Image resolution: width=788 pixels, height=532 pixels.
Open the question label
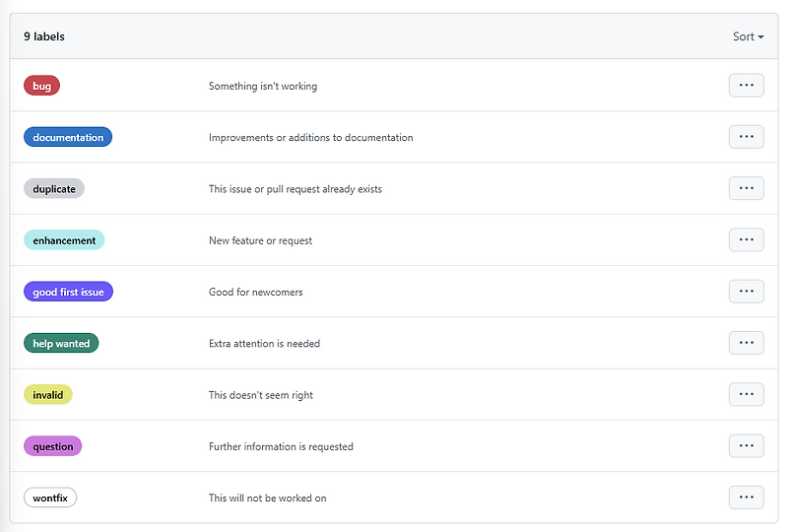coord(53,446)
